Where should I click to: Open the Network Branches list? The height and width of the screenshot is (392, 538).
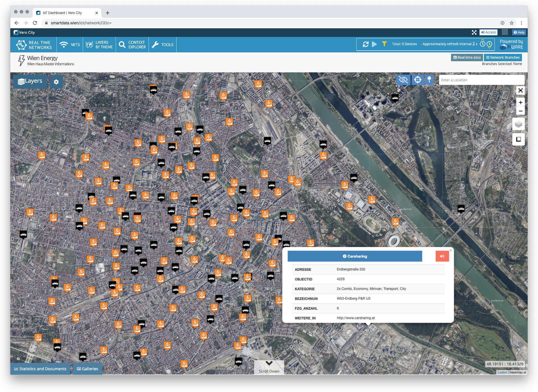click(x=503, y=58)
